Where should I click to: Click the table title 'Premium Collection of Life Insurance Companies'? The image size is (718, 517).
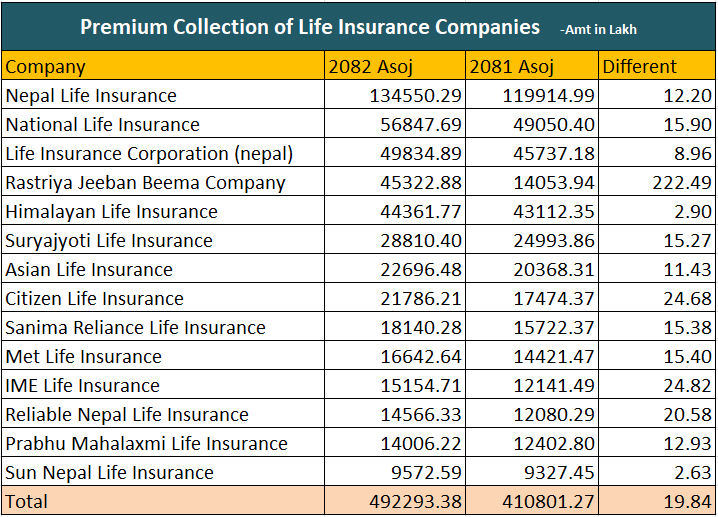pos(309,26)
